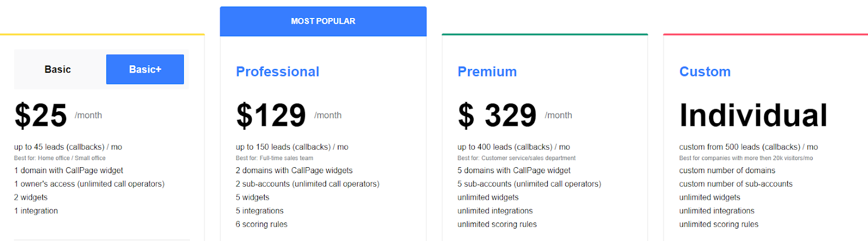The height and width of the screenshot is (241, 868).
Task: Click 'custom number of domains' line
Action: pos(727,170)
